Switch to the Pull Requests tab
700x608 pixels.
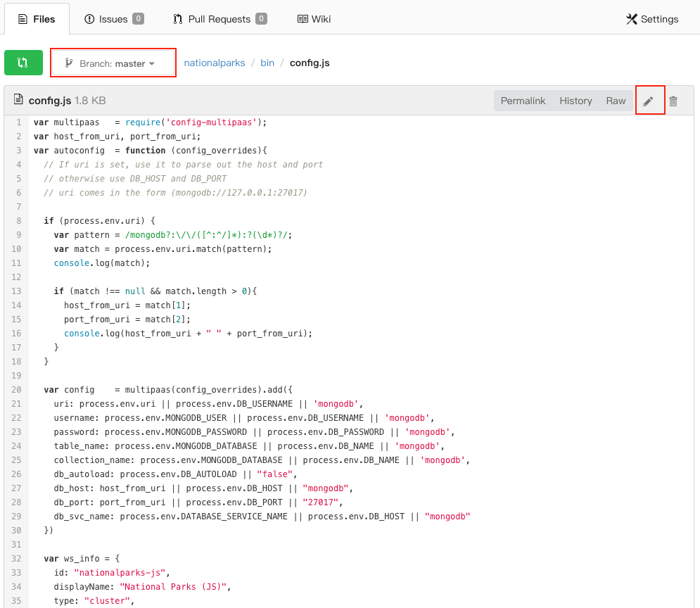click(218, 19)
